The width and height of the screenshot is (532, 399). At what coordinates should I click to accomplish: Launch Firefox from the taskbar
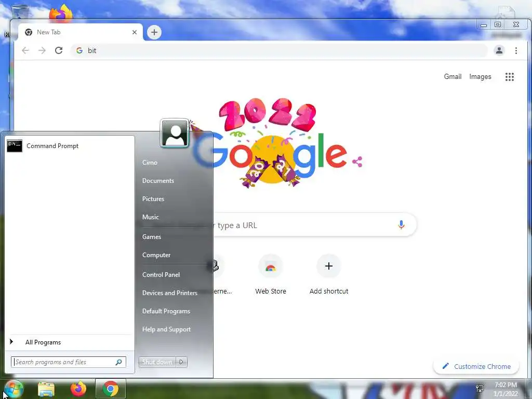tap(78, 389)
